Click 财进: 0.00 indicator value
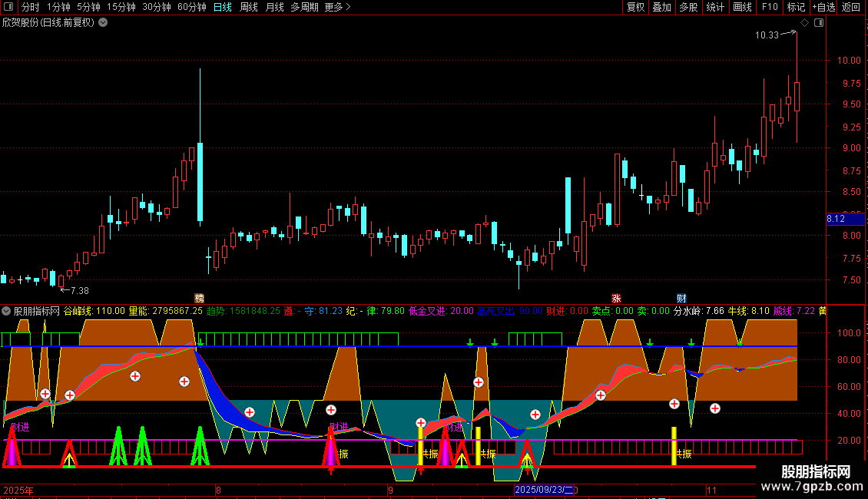The image size is (868, 499). coord(568,311)
